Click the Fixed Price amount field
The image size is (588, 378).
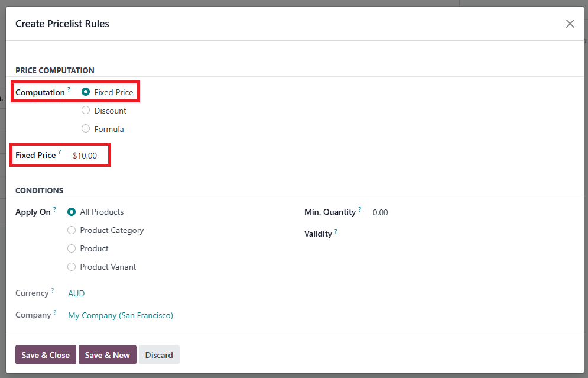tap(85, 156)
